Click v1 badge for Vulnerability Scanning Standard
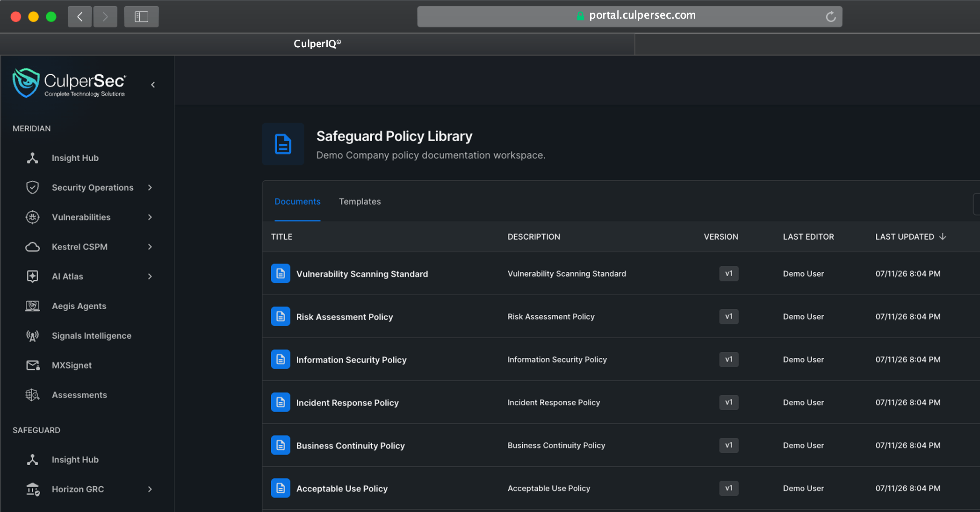 (x=728, y=274)
